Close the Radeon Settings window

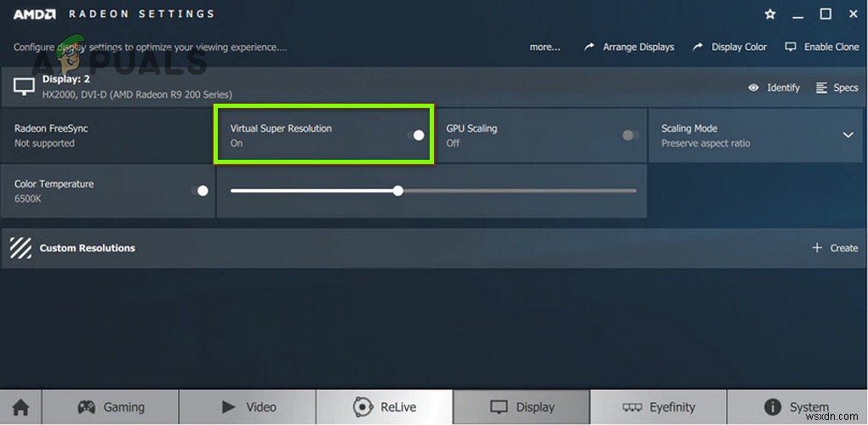click(x=853, y=14)
